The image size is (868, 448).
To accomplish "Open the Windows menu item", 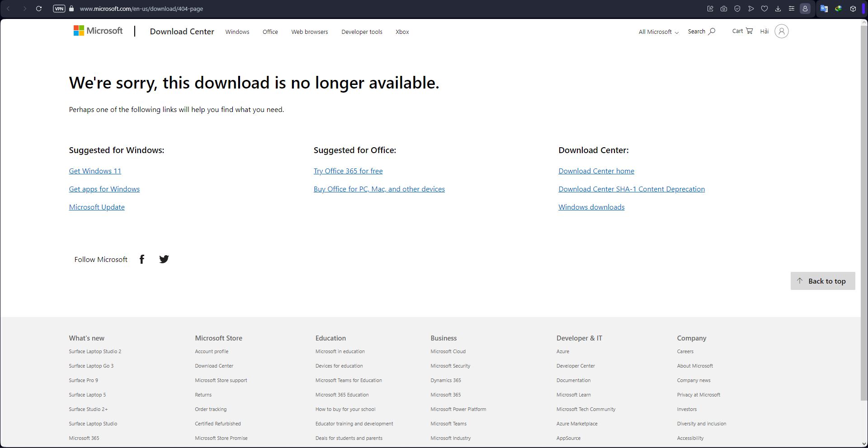I will pos(237,32).
